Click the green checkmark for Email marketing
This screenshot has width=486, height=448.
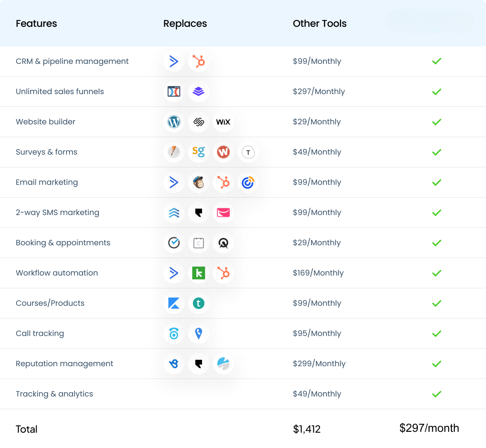pyautogui.click(x=437, y=182)
